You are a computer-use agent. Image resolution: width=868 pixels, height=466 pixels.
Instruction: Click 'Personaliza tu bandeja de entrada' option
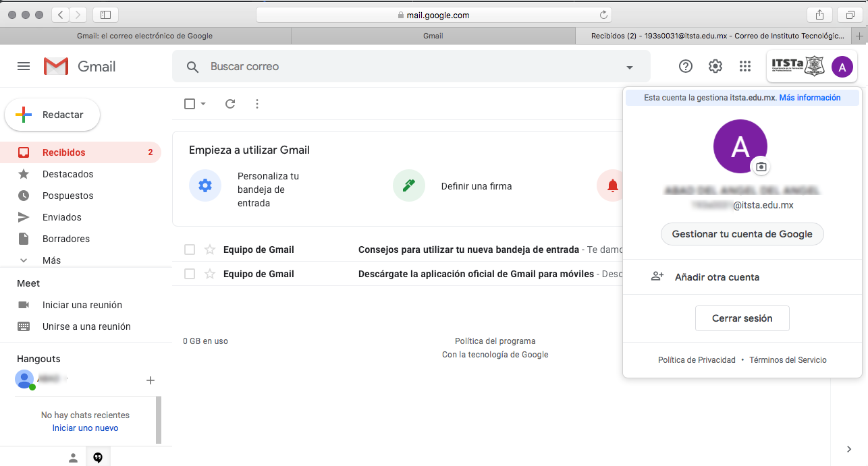pyautogui.click(x=269, y=190)
